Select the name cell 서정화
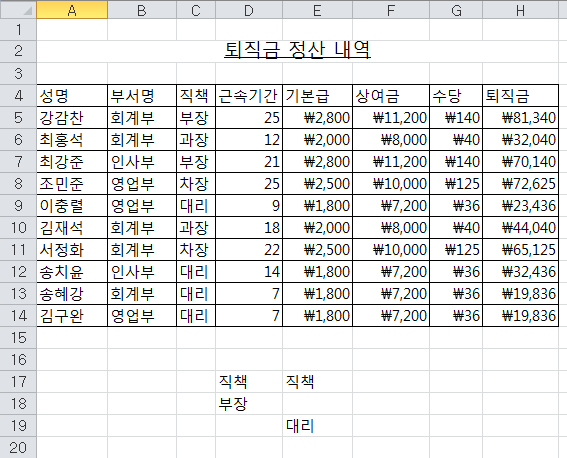The height and width of the screenshot is (458, 567). tap(72, 250)
